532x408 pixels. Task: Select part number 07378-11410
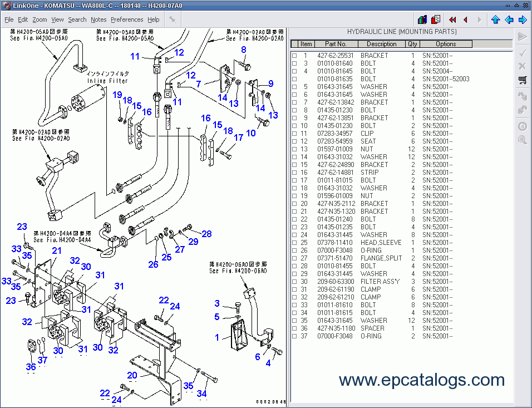click(x=335, y=243)
